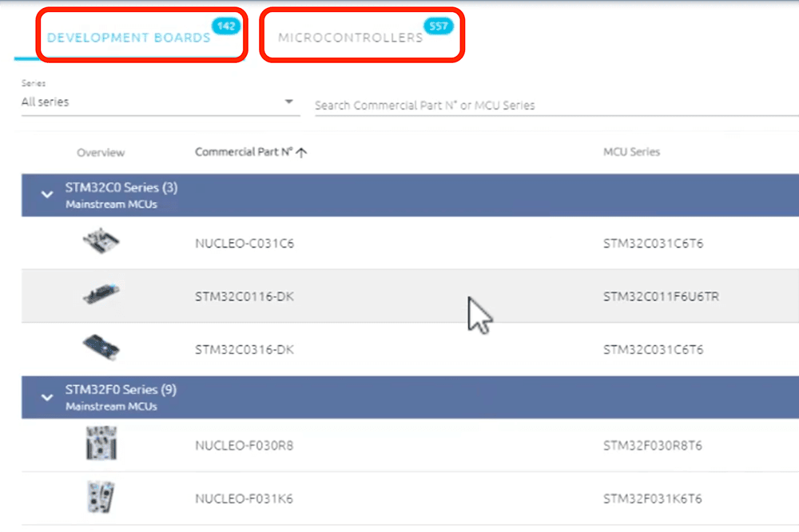Open the All series dropdown
Viewport: 799px width, 532px height.
coord(160,102)
